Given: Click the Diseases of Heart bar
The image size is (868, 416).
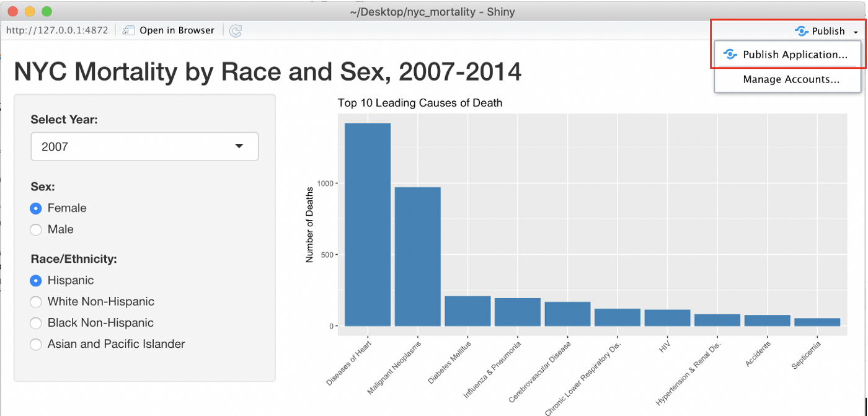Looking at the screenshot, I should pos(368,224).
